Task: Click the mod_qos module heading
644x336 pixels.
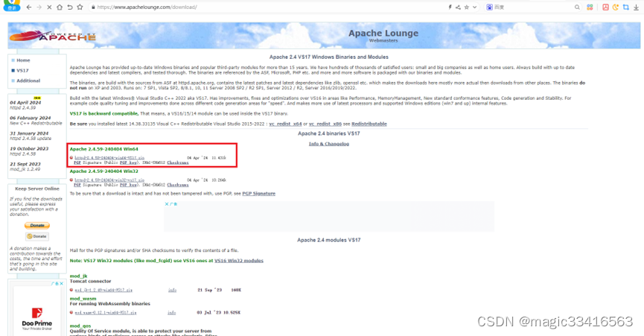Action: 80,326
